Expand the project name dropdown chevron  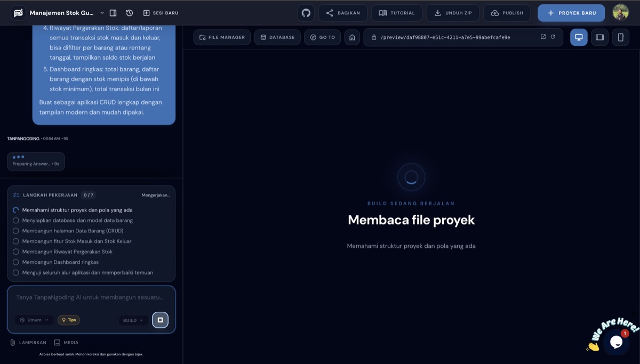102,13
